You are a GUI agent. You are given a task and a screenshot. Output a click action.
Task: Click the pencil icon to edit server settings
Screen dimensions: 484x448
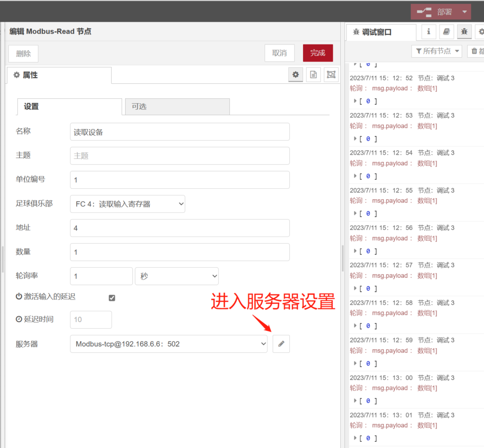tap(281, 344)
